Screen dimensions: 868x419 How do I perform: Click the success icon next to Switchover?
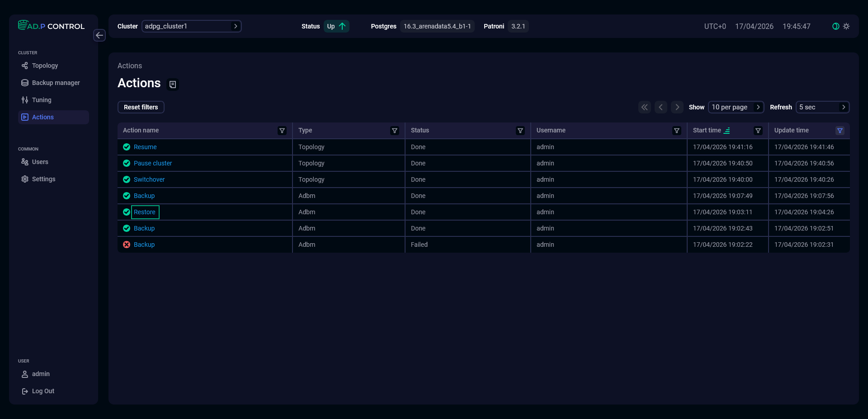(127, 179)
